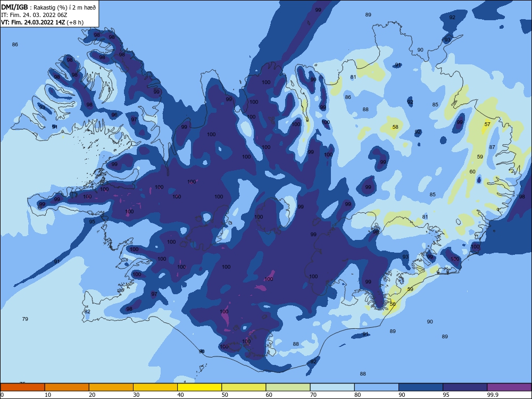Screen dimensions: 532x399
Task: Click the 'IT: Fim. 24. 03. 2022 06Z' line
Action: (34, 15)
